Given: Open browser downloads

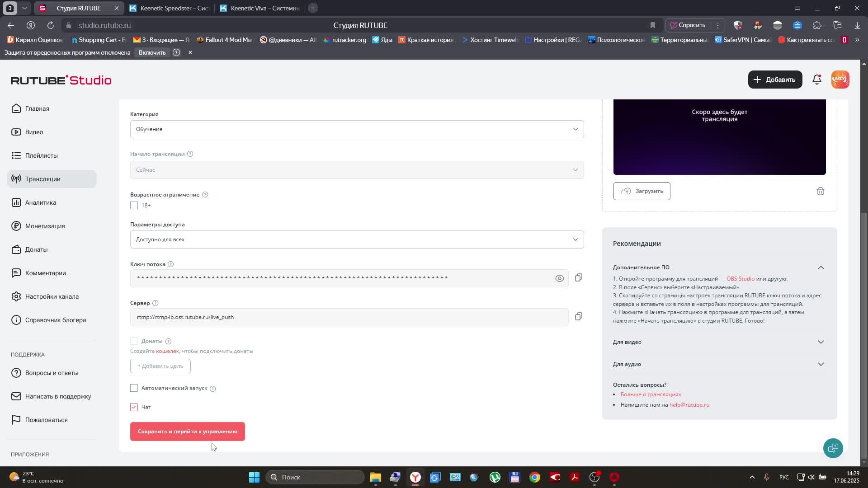Looking at the screenshot, I should tap(857, 25).
